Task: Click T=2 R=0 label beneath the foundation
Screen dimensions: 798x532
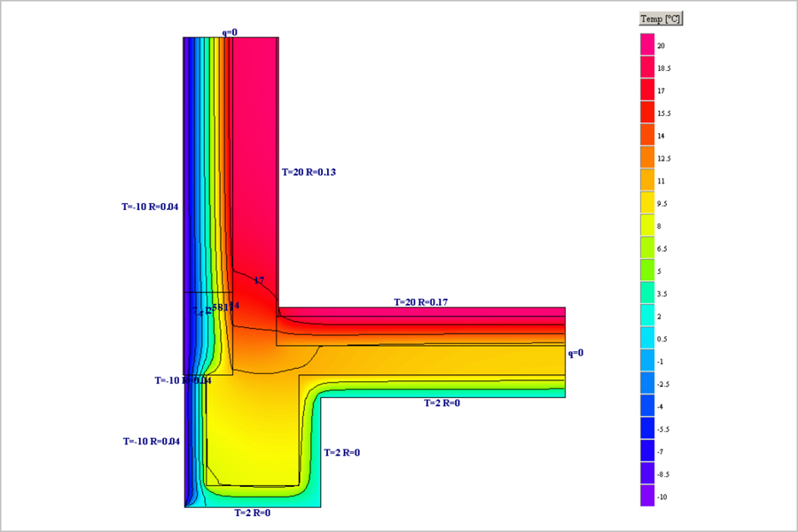Action: click(252, 512)
